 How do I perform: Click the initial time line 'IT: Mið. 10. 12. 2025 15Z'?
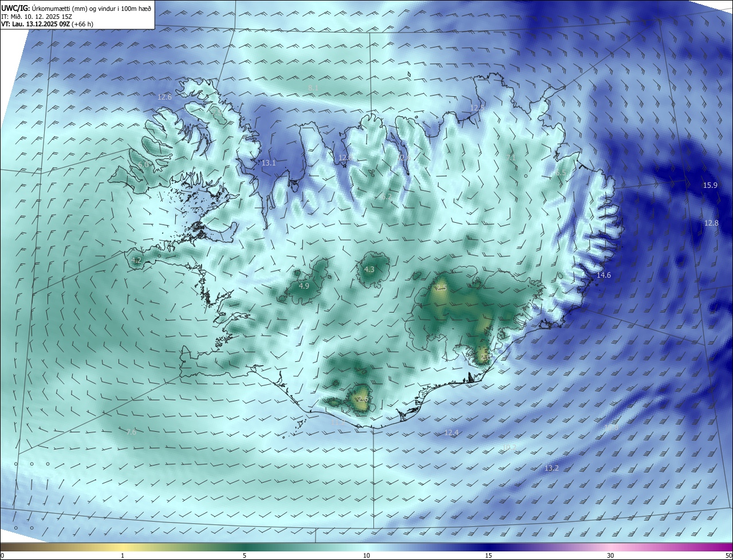pos(36,16)
